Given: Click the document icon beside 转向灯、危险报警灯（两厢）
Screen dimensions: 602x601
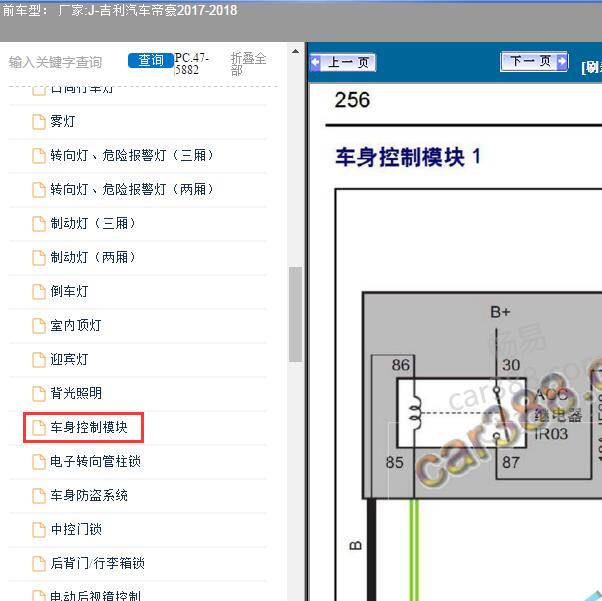Looking at the screenshot, I should pyautogui.click(x=39, y=190).
